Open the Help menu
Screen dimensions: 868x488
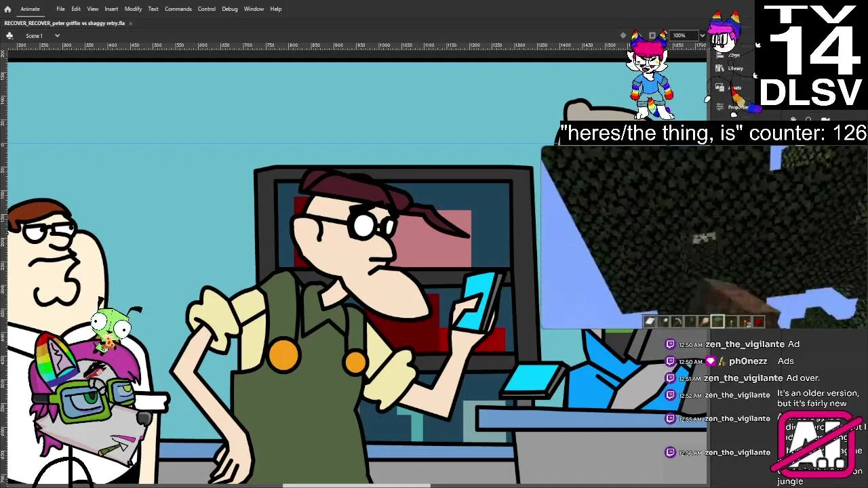276,9
